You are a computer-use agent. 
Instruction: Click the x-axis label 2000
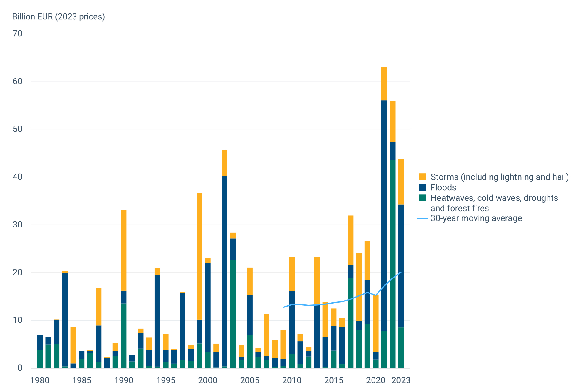[x=208, y=380]
